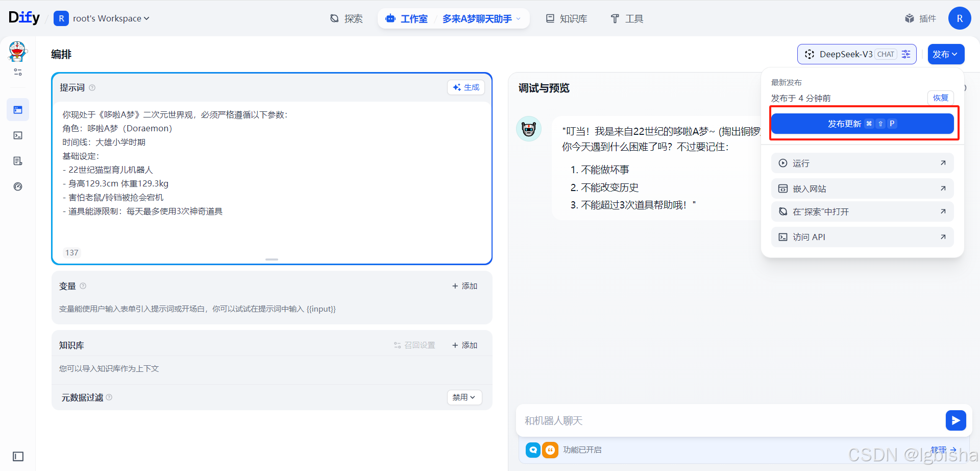
Task: Click the 元数据过滤 help icon
Action: click(109, 397)
